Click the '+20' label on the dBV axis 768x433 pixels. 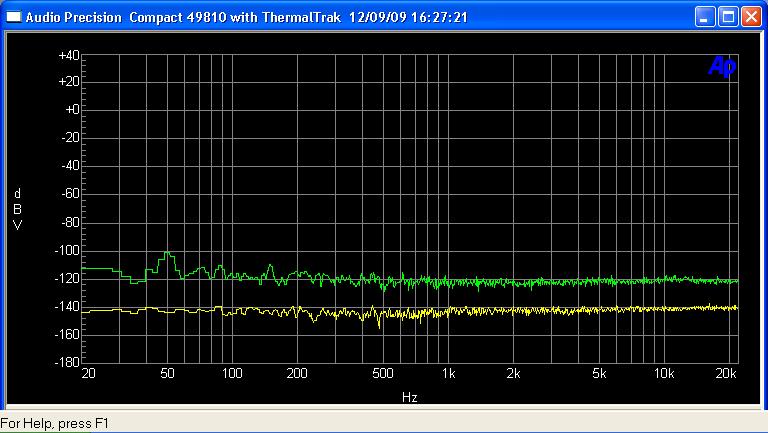69,81
